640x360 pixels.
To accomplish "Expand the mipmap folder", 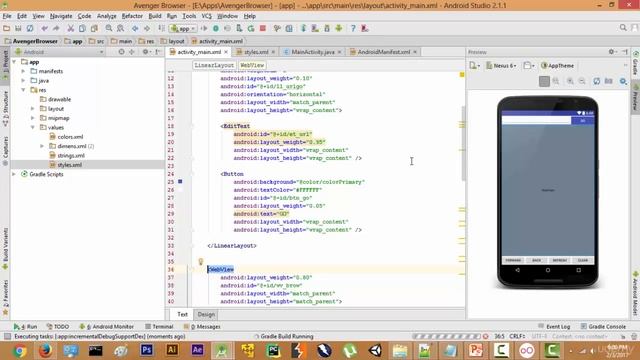I will [x=33, y=118].
